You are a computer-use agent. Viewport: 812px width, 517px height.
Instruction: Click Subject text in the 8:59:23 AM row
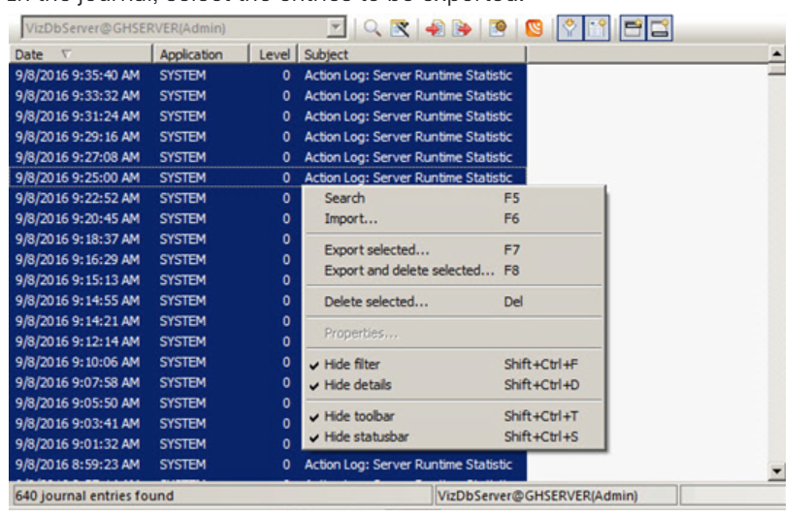pyautogui.click(x=408, y=465)
